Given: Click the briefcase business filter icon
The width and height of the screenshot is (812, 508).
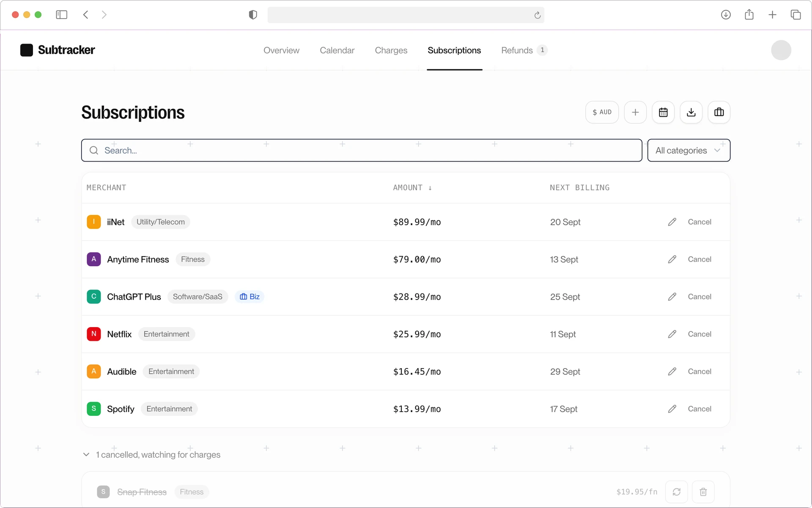Looking at the screenshot, I should coord(719,112).
